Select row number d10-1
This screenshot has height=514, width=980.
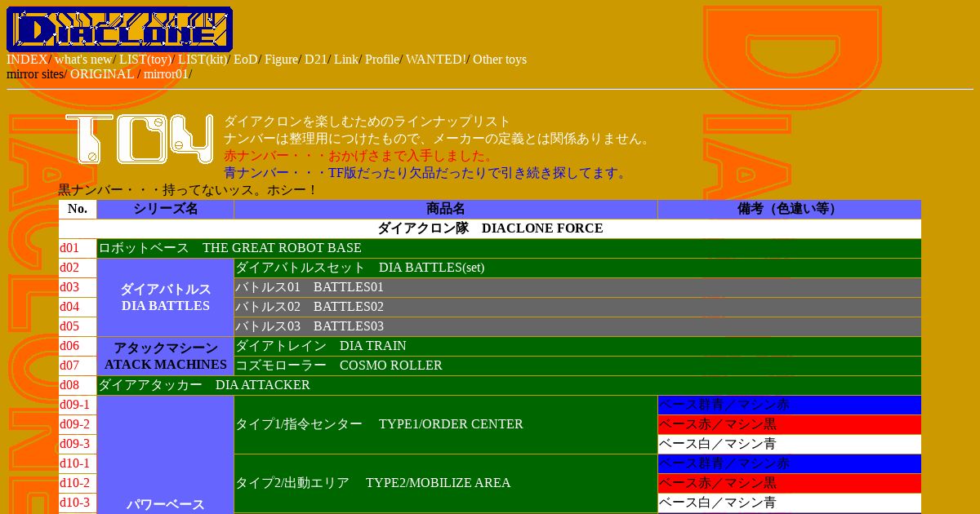pos(78,463)
